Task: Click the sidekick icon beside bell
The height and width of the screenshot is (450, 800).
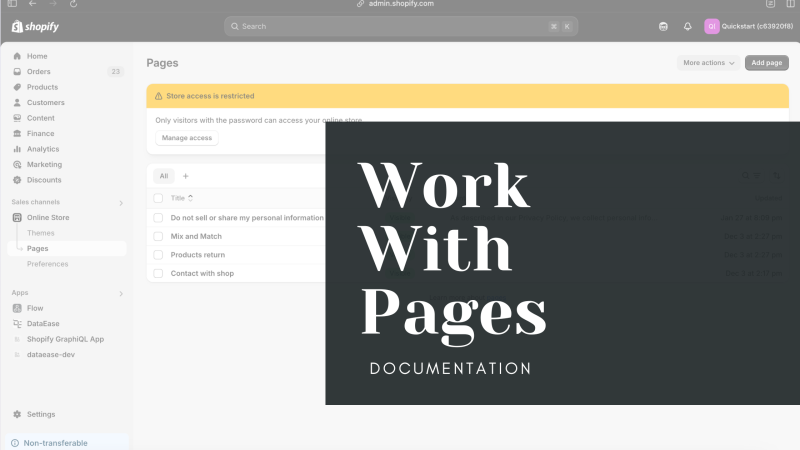Action: click(663, 27)
